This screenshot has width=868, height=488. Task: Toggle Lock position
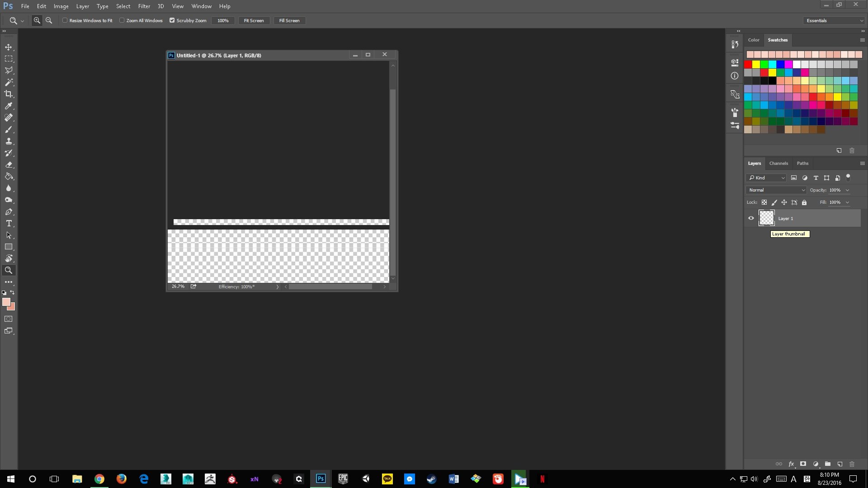point(784,202)
